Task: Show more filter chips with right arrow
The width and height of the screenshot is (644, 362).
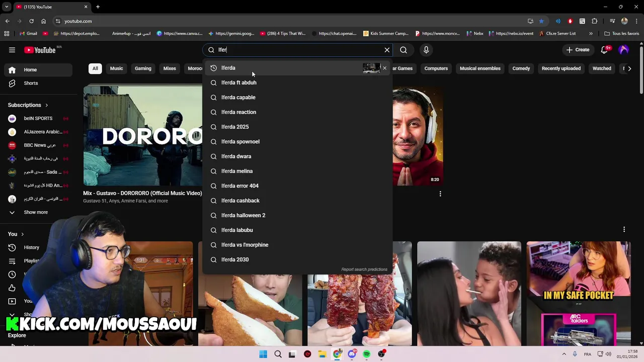Action: (629, 68)
